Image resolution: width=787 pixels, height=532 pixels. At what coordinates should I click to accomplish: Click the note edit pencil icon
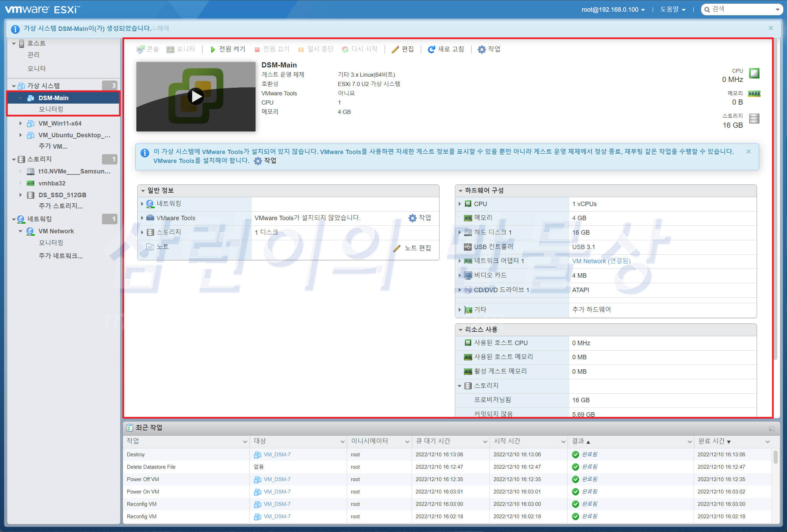pyautogui.click(x=397, y=248)
